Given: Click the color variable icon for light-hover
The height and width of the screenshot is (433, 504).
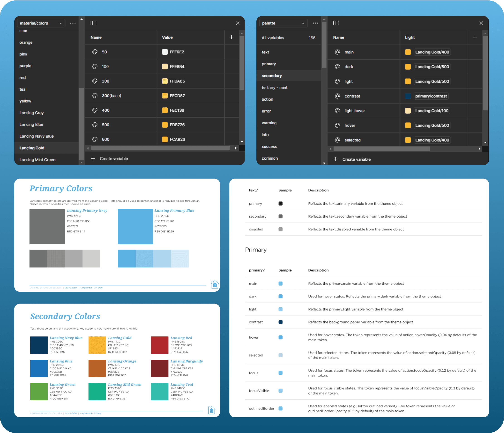Looking at the screenshot, I should [x=337, y=111].
